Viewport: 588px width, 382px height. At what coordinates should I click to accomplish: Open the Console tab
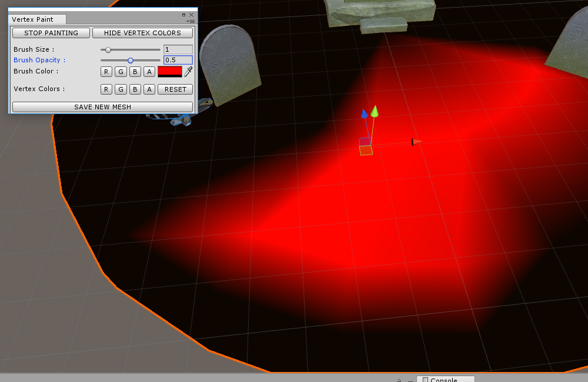pos(446,379)
